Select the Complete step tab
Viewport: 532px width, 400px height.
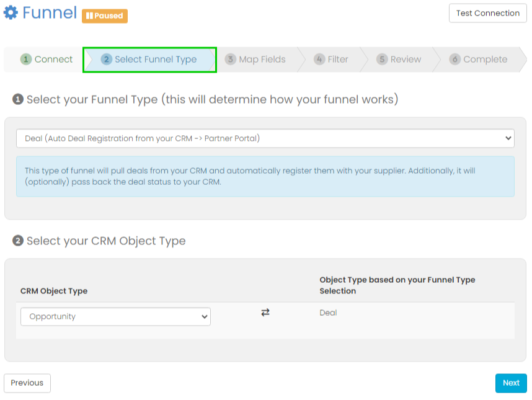(479, 60)
